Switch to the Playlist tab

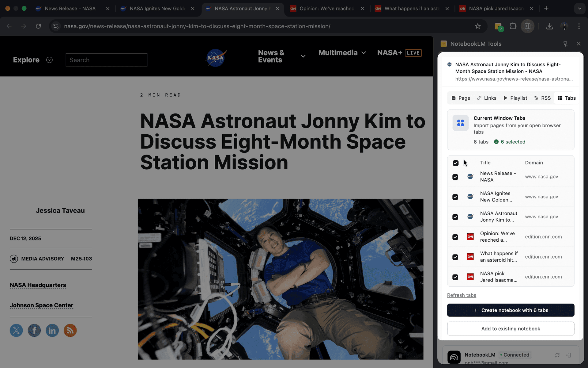click(x=515, y=98)
